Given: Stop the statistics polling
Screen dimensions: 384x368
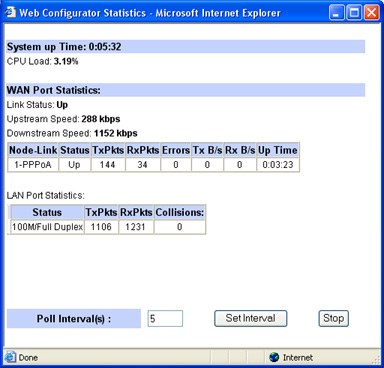Looking at the screenshot, I should click(333, 318).
